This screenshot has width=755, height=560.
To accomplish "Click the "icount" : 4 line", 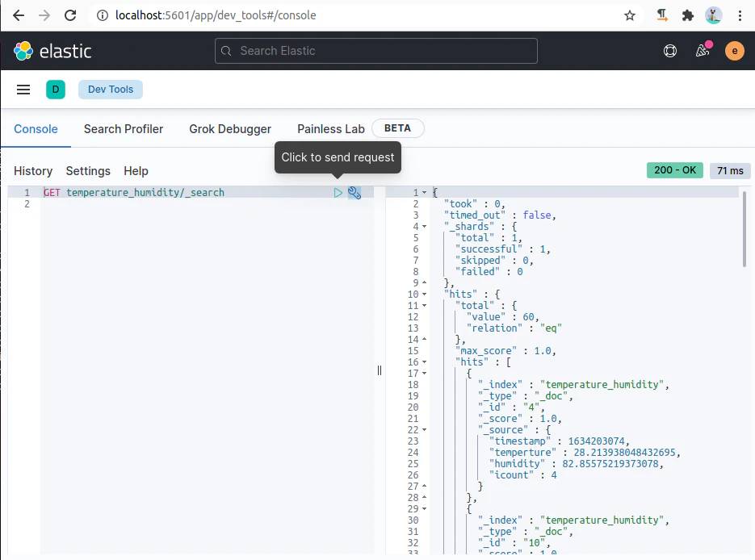I will (522, 474).
